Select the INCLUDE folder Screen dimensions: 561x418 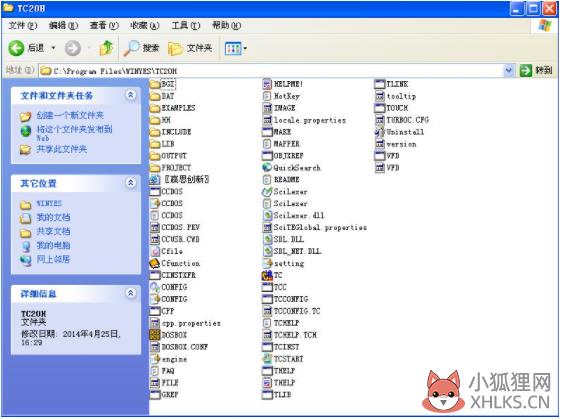[x=171, y=132]
